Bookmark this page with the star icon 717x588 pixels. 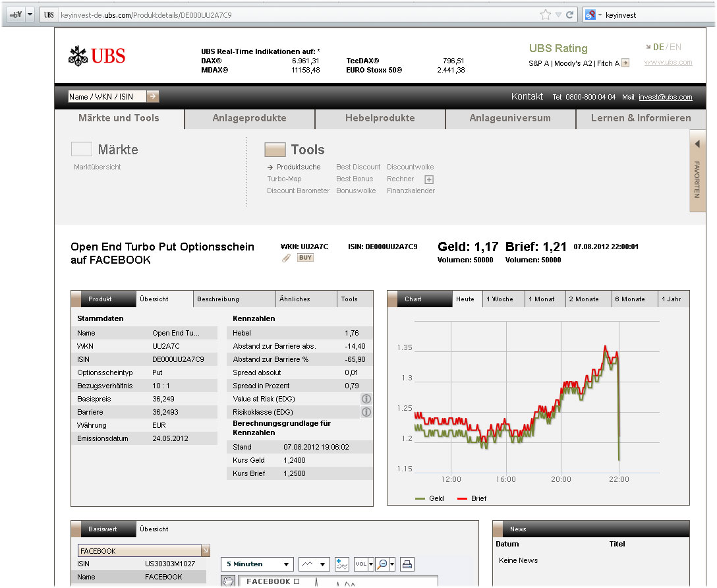tap(546, 15)
